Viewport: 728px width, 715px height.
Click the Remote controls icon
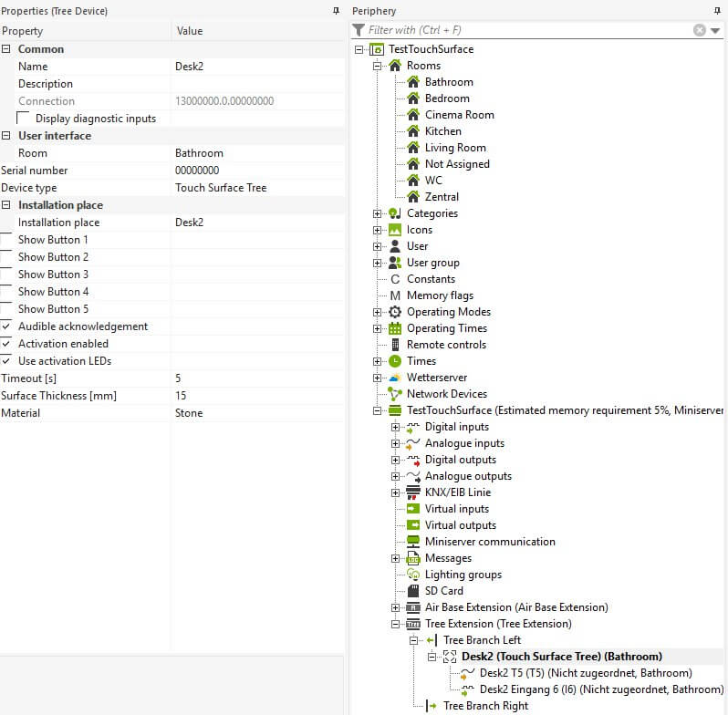click(x=395, y=345)
